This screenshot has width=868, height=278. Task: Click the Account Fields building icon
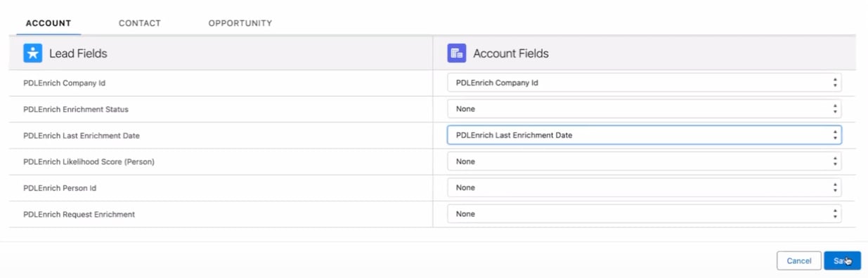(457, 53)
